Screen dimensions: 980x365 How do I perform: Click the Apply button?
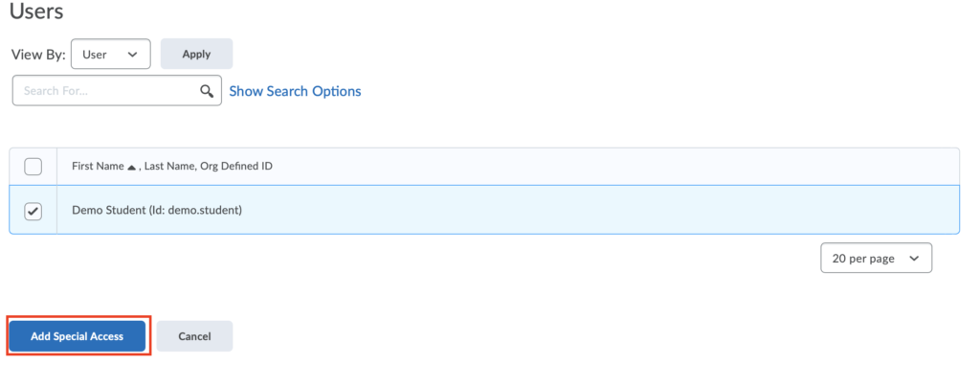(197, 54)
